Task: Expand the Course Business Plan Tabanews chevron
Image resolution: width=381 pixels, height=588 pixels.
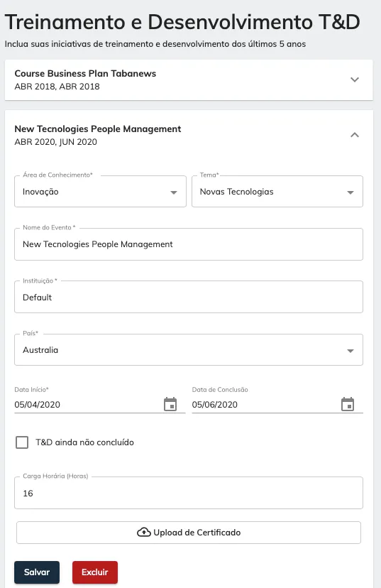Action: pos(355,80)
